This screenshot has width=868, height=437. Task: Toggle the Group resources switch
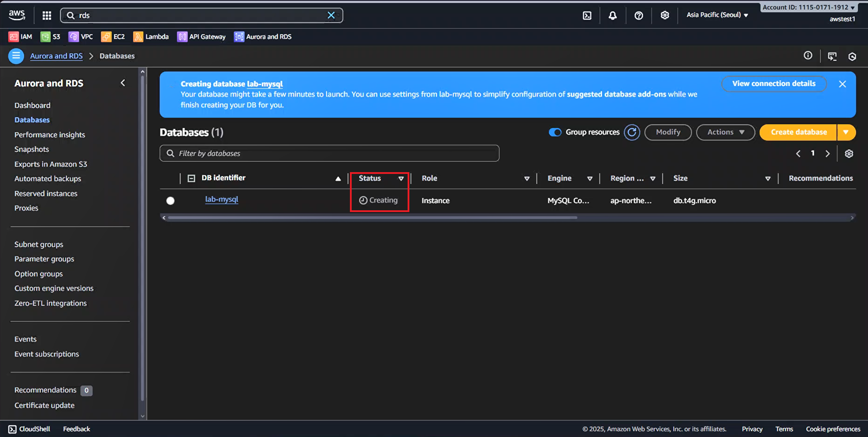555,132
